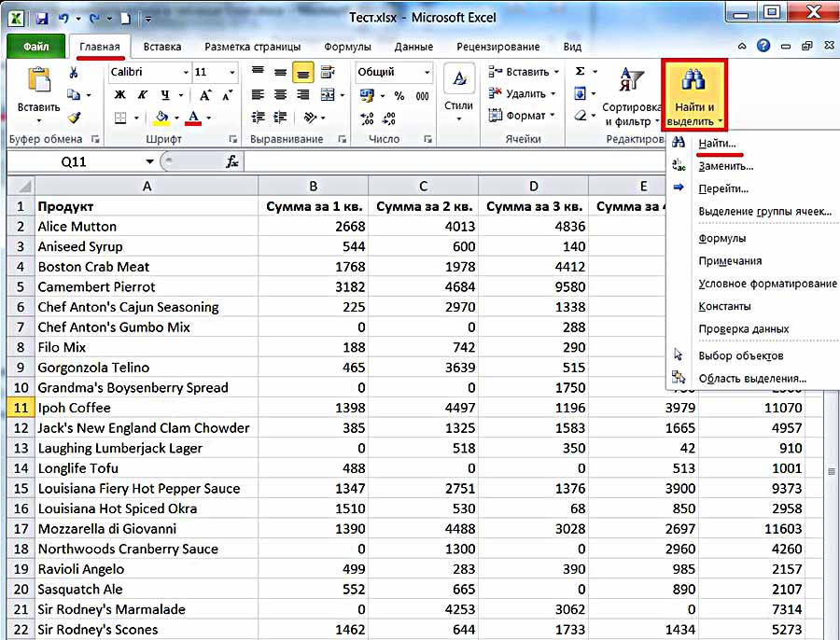Toggle italic formatting (К)
Image resolution: width=840 pixels, height=640 pixels.
[142, 95]
